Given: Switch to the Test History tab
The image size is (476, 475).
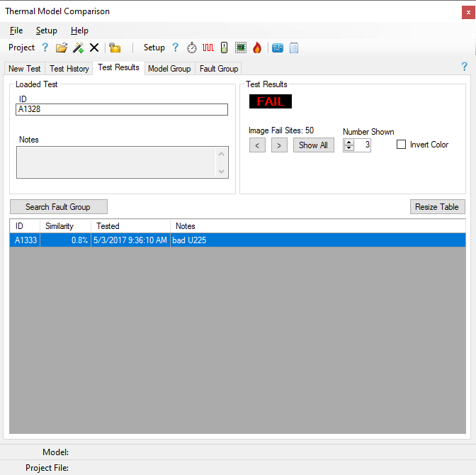Looking at the screenshot, I should 69,69.
